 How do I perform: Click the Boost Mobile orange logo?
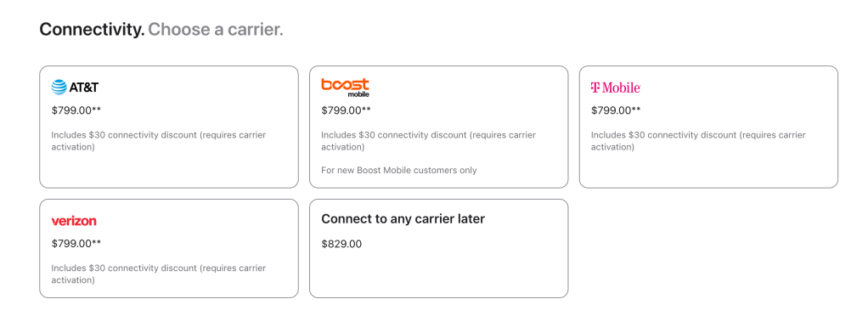346,87
